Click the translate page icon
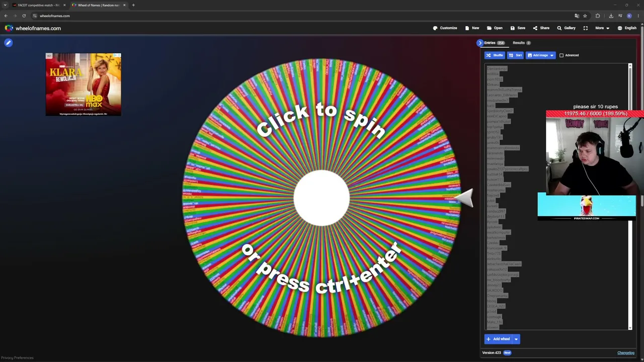 [x=577, y=16]
